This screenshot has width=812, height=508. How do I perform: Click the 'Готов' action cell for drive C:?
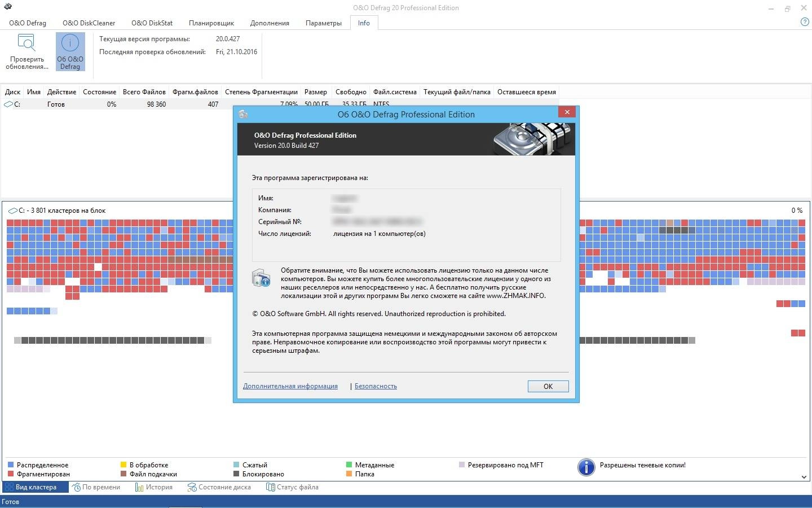pos(56,104)
